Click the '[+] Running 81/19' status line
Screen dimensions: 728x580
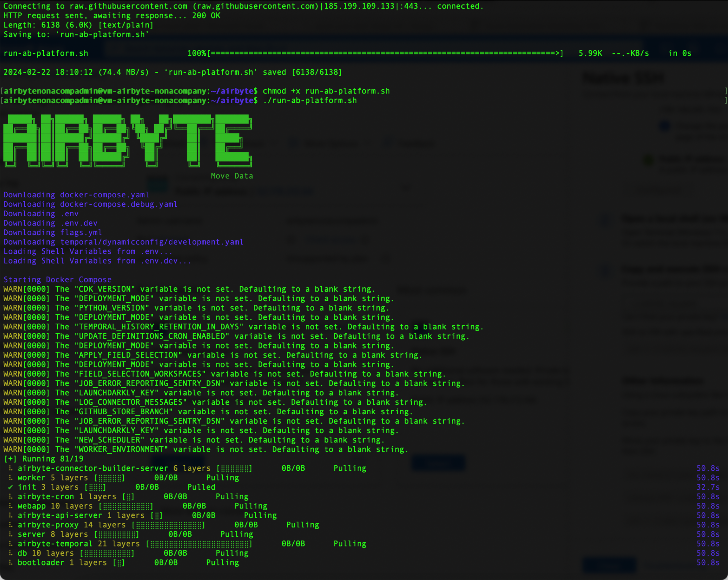(x=43, y=459)
